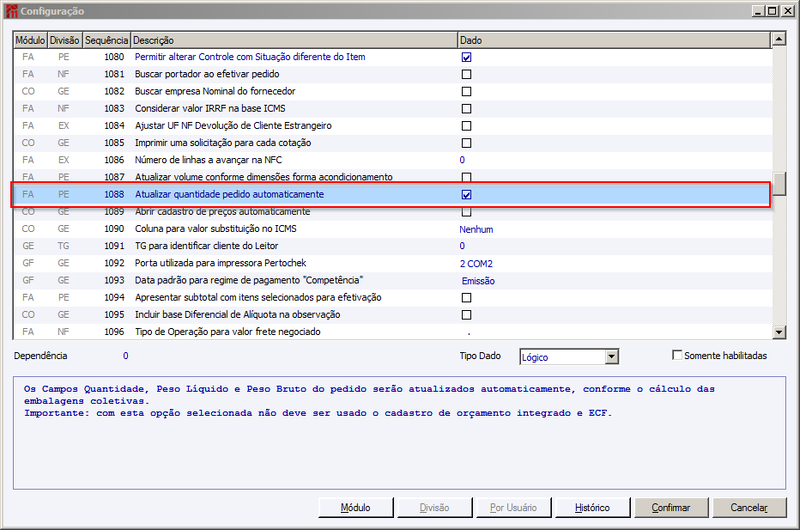Image resolution: width=800 pixels, height=530 pixels.
Task: Sort by Módulo column header
Action: [30, 40]
